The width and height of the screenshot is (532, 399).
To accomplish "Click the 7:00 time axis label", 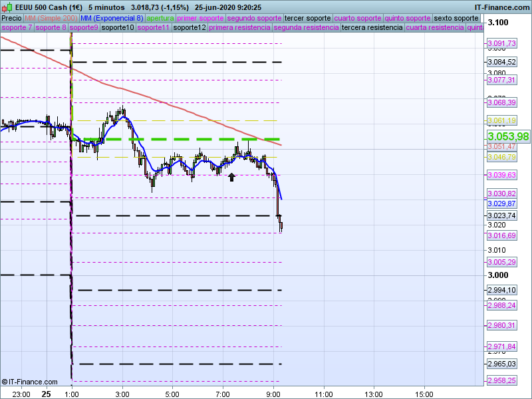I will [223, 394].
